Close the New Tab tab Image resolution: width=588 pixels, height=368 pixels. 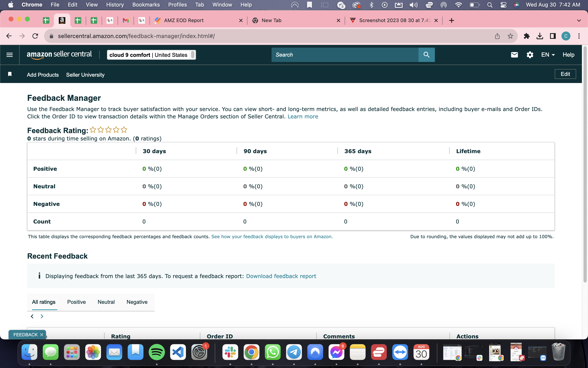coord(339,20)
